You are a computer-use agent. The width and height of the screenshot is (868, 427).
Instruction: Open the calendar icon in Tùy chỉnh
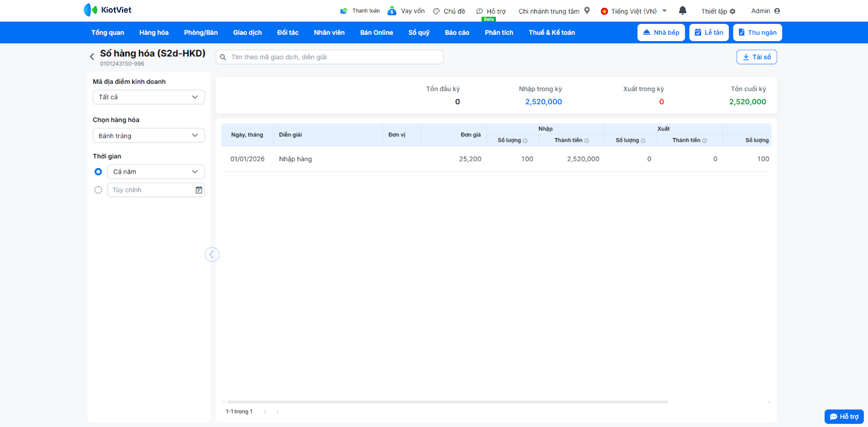point(199,190)
